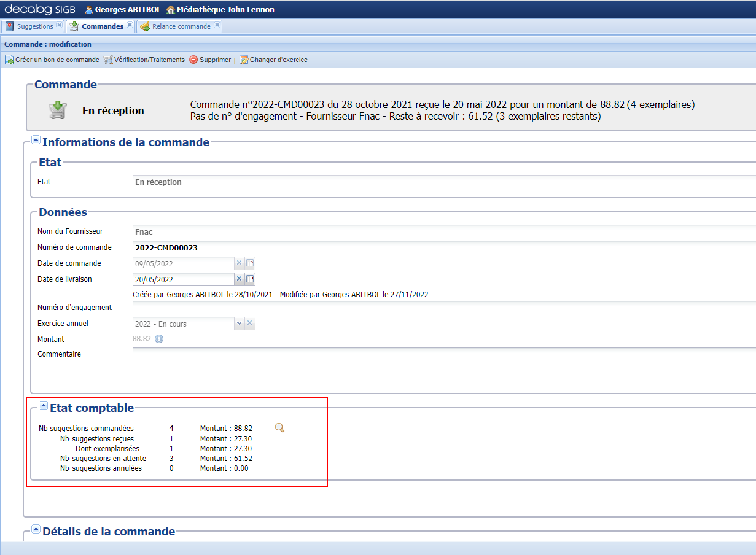Click the Changer d'exercice icon
756x555 pixels.
[244, 60]
